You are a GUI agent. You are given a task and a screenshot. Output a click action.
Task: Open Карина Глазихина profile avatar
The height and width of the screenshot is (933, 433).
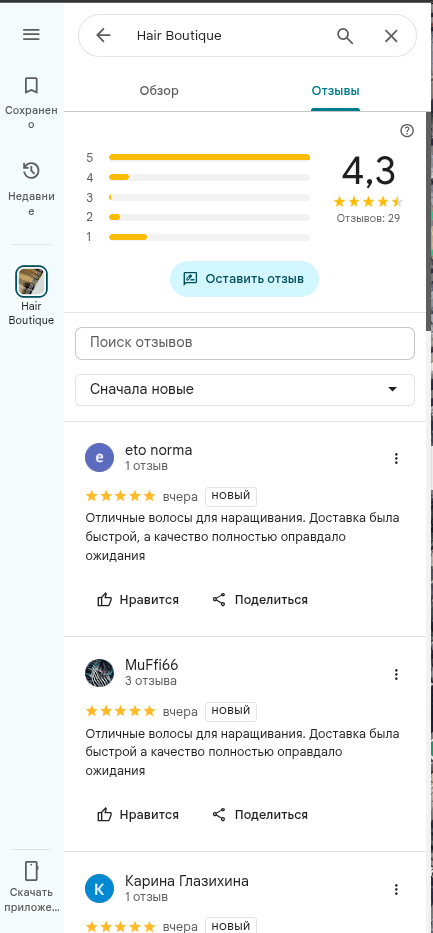(x=99, y=888)
